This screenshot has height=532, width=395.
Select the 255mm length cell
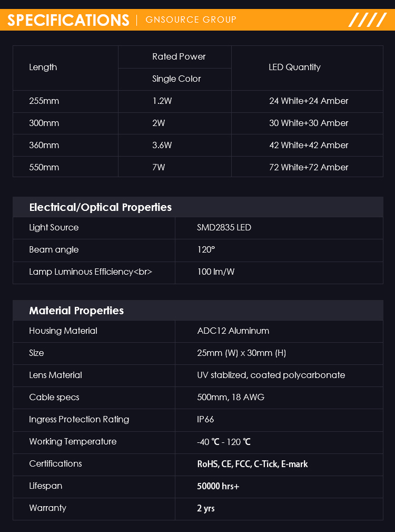[x=65, y=101]
